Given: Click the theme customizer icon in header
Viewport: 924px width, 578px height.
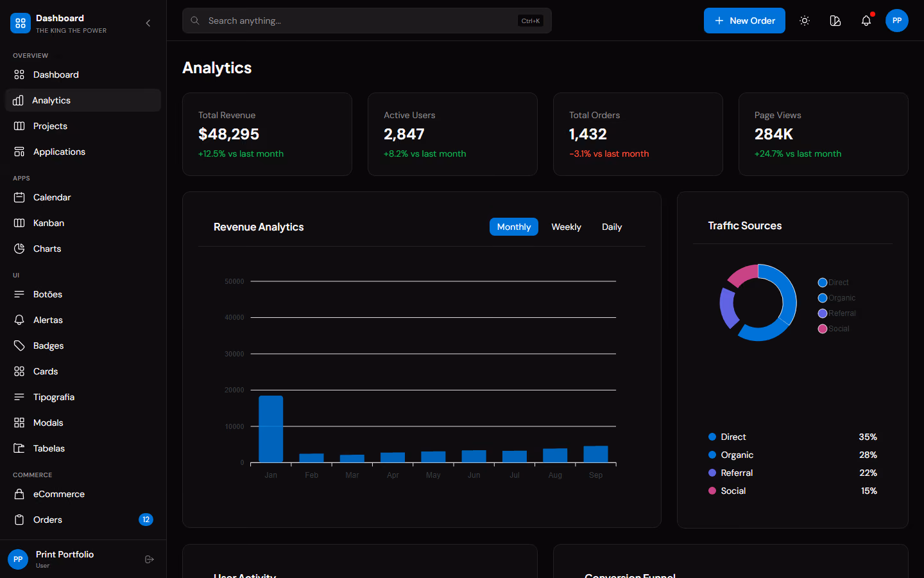Looking at the screenshot, I should coord(835,21).
